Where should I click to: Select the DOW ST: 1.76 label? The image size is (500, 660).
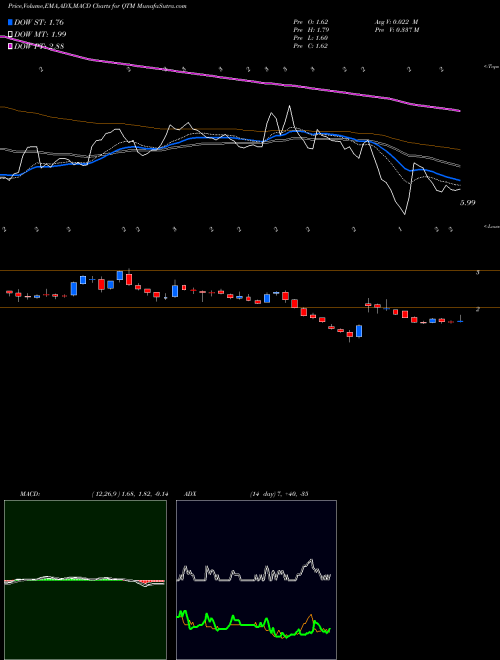pyautogui.click(x=39, y=22)
